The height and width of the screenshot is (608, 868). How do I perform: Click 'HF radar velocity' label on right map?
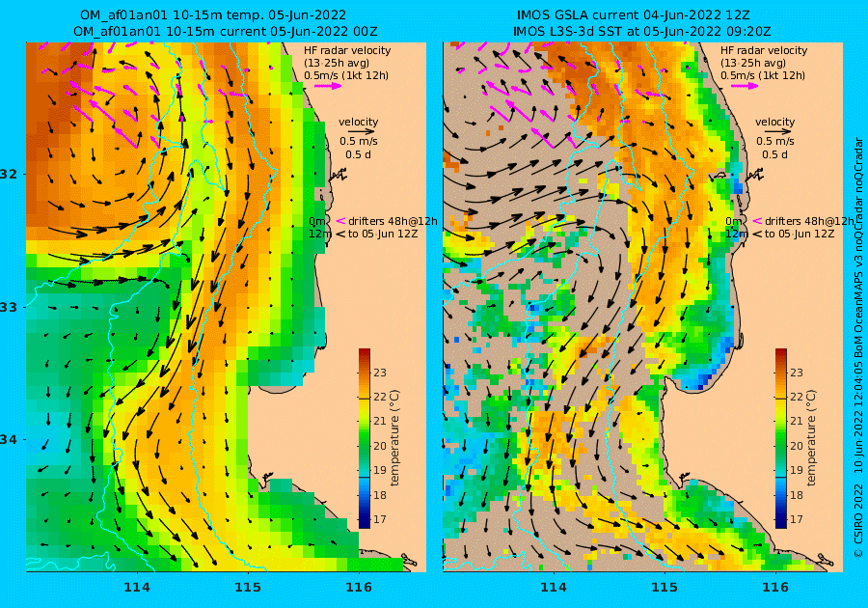tap(764, 50)
